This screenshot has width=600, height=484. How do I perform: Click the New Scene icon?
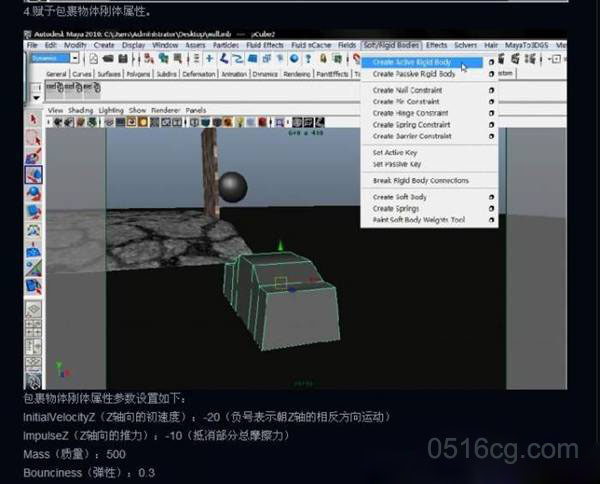pyautogui.click(x=93, y=59)
